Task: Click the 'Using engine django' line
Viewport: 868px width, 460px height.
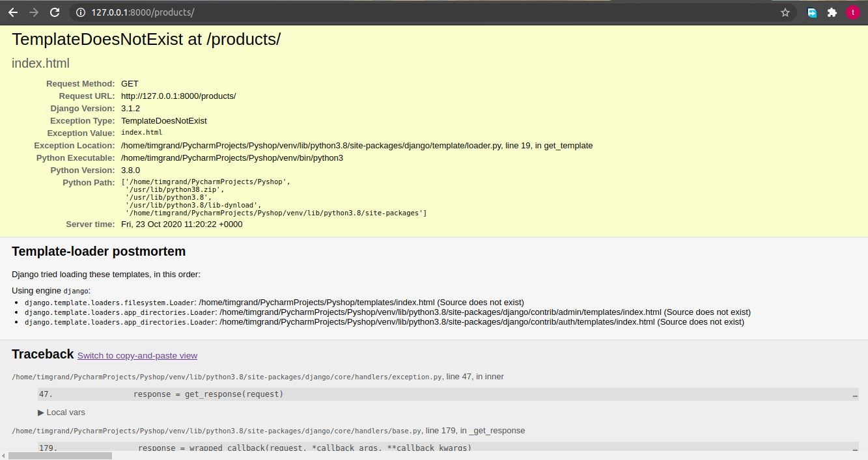Action: pos(51,291)
